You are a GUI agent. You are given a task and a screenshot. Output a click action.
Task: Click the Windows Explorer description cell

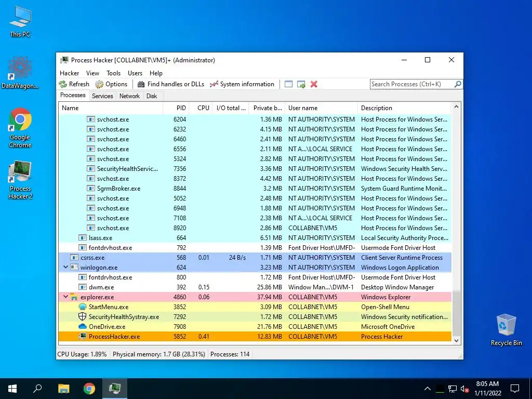click(386, 297)
